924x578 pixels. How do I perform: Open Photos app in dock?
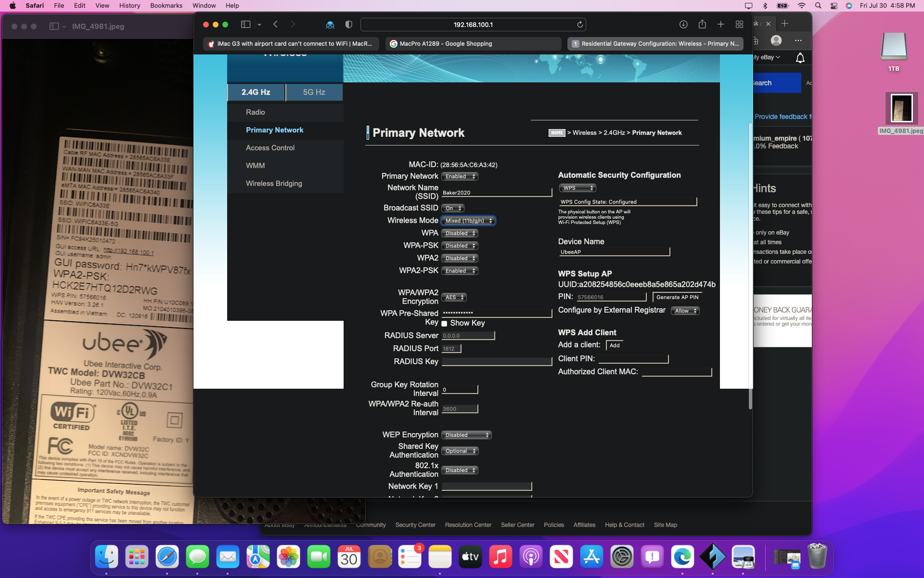288,557
